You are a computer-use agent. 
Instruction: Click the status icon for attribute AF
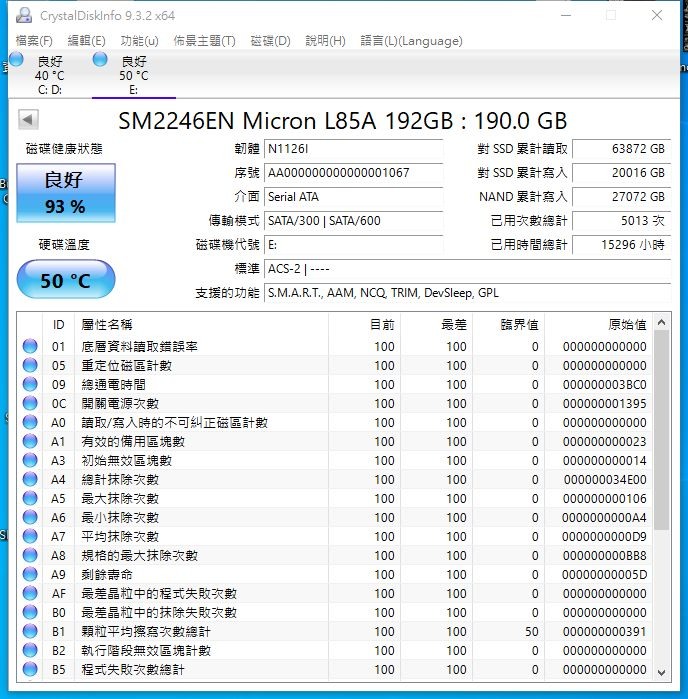[x=30, y=593]
